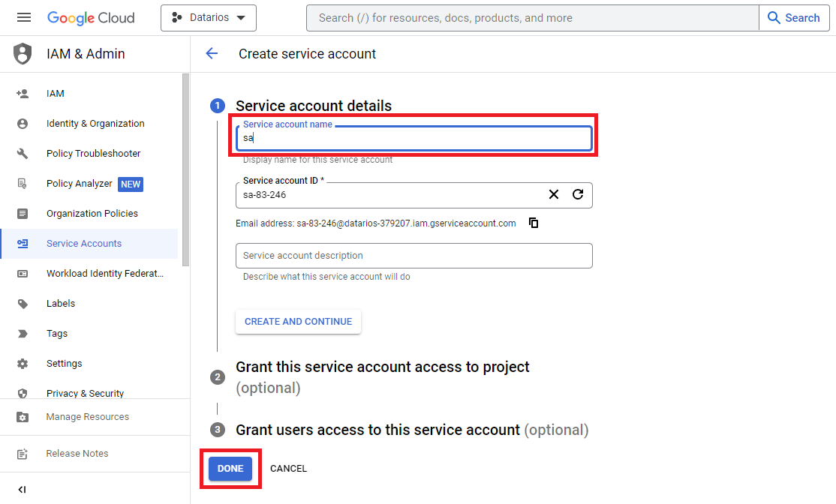Click the blue Done button
This screenshot has width=836, height=504.
pyautogui.click(x=230, y=469)
